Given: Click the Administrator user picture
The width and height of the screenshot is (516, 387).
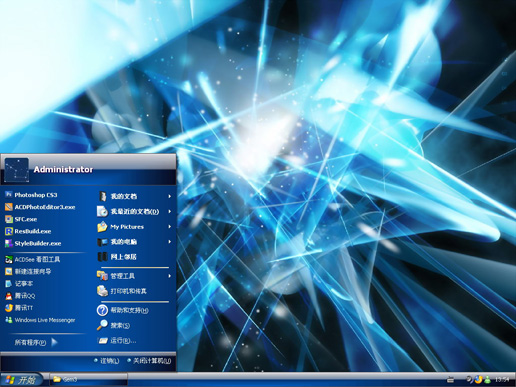Looking at the screenshot, I should click(x=17, y=170).
